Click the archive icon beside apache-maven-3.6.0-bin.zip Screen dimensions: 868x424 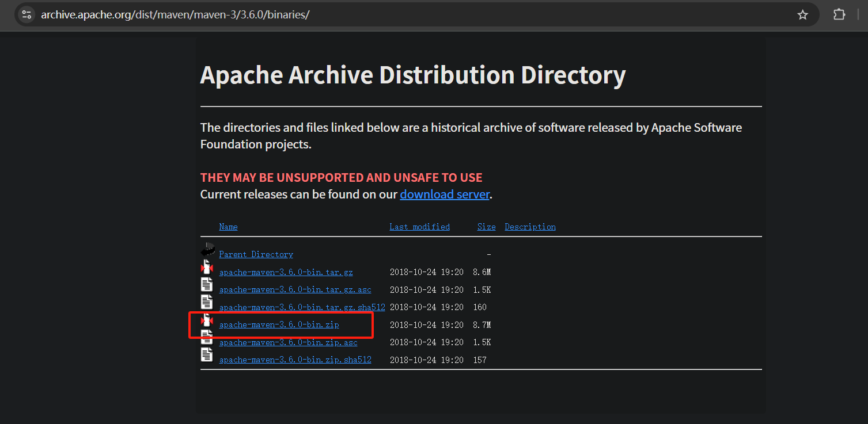point(207,320)
